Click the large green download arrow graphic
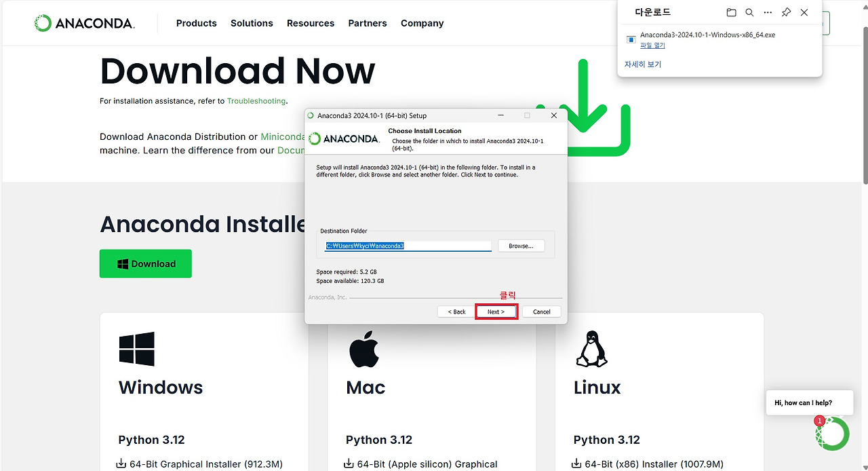The image size is (868, 471). click(583, 107)
